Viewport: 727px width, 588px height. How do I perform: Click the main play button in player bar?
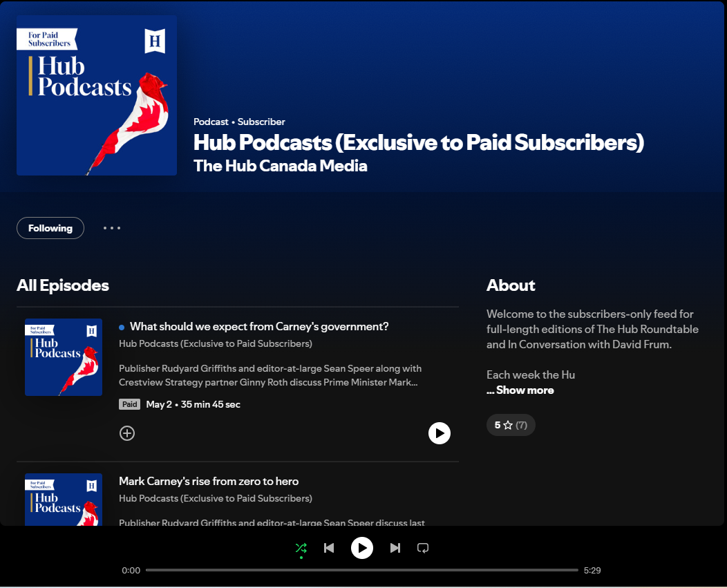[362, 548]
